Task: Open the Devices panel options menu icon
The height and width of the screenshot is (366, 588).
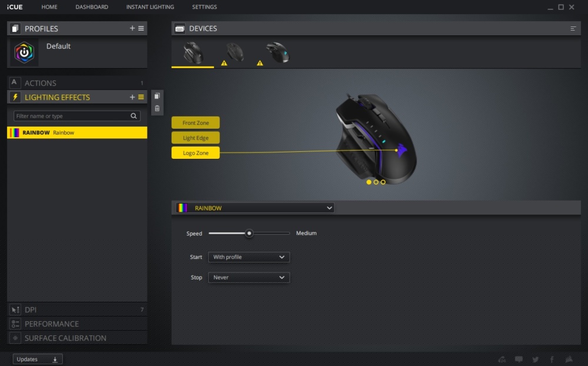Action: pyautogui.click(x=573, y=28)
